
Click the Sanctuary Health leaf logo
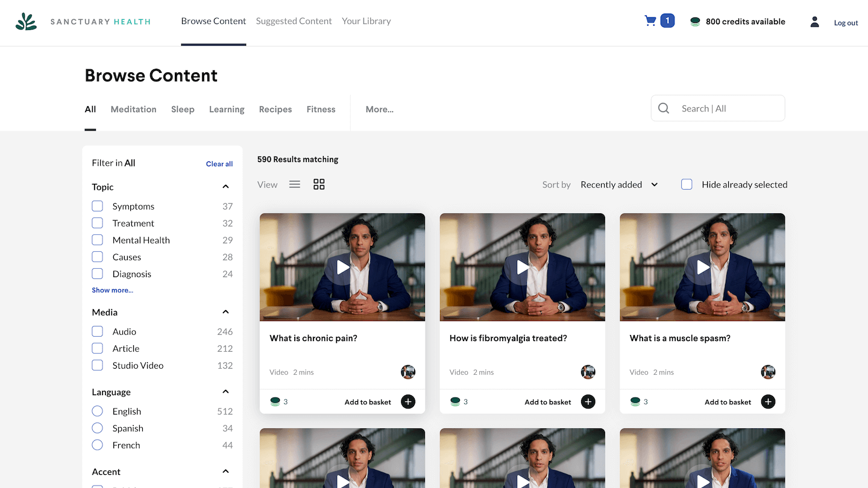pyautogui.click(x=26, y=22)
